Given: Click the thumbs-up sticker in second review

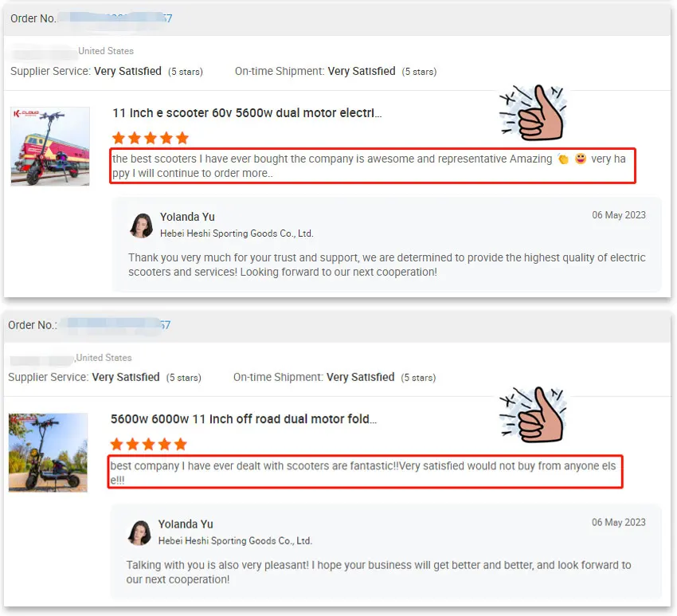Looking at the screenshot, I should tap(532, 414).
